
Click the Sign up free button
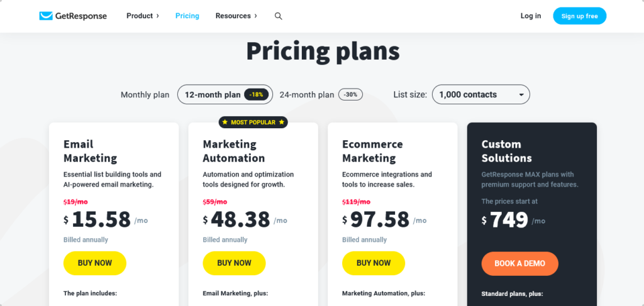point(579,16)
